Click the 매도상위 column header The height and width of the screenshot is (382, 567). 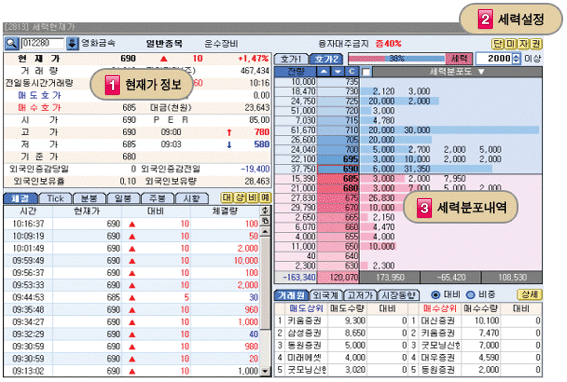[x=306, y=309]
